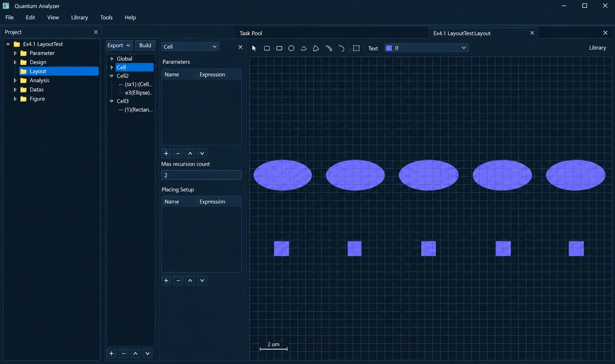Expand the Parameter folder in Project tree

tap(15, 53)
